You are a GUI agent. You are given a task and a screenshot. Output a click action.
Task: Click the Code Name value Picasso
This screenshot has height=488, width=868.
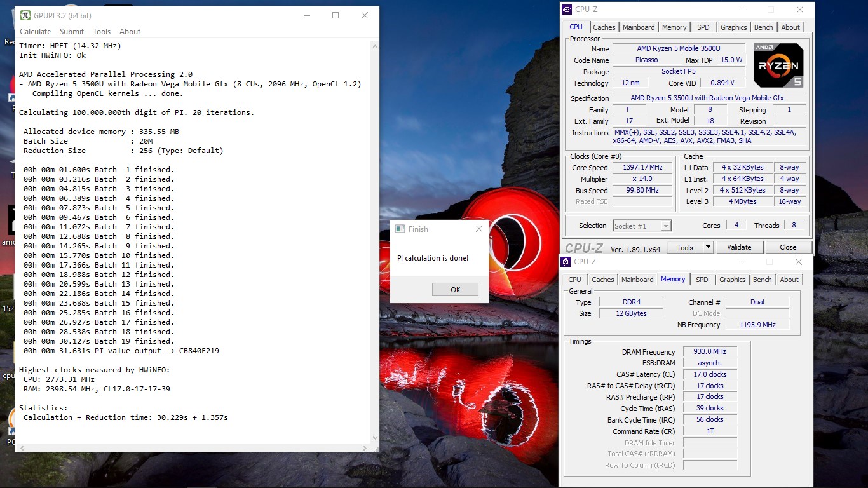pyautogui.click(x=647, y=60)
